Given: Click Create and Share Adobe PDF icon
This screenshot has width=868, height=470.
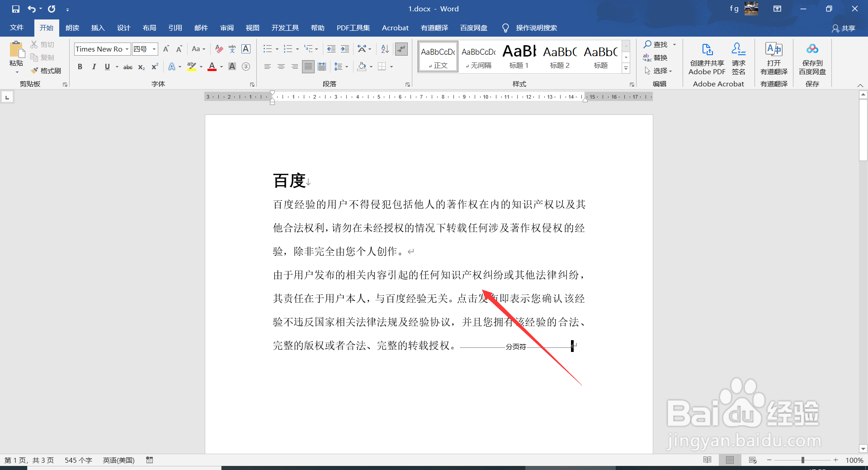Looking at the screenshot, I should (707, 58).
